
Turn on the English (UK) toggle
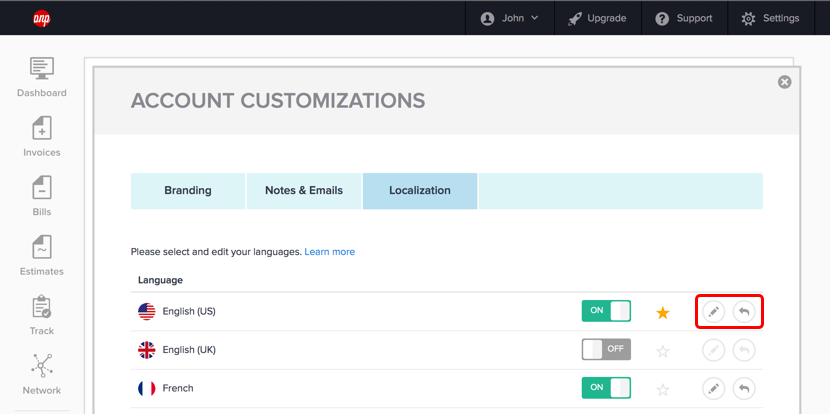pos(606,349)
